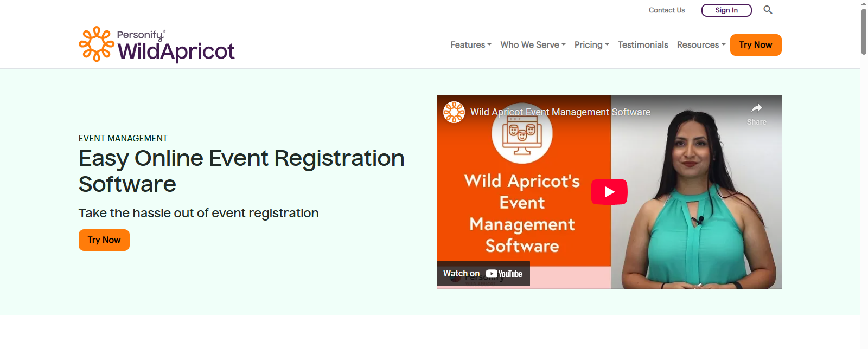Expand the Features dropdown menu
This screenshot has height=349, width=868.
470,45
